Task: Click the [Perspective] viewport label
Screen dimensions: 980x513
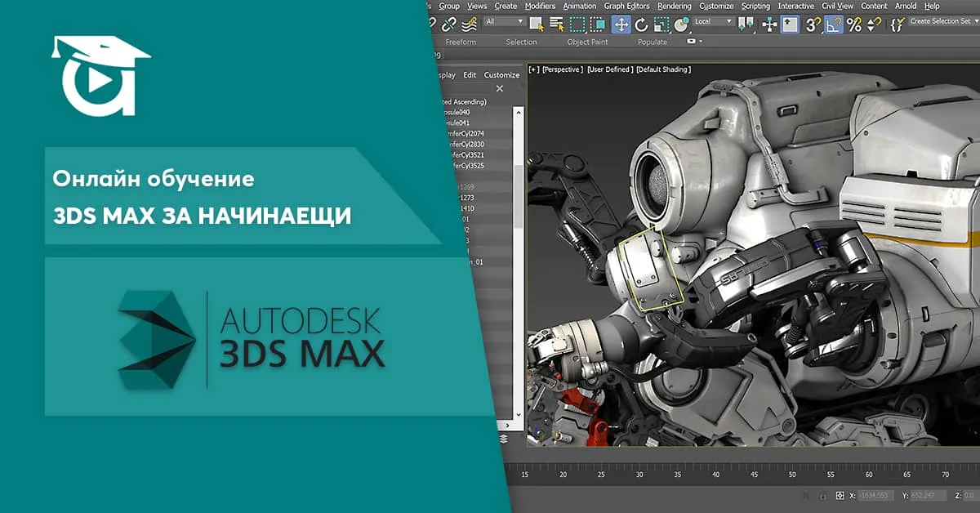Action: pyautogui.click(x=563, y=70)
